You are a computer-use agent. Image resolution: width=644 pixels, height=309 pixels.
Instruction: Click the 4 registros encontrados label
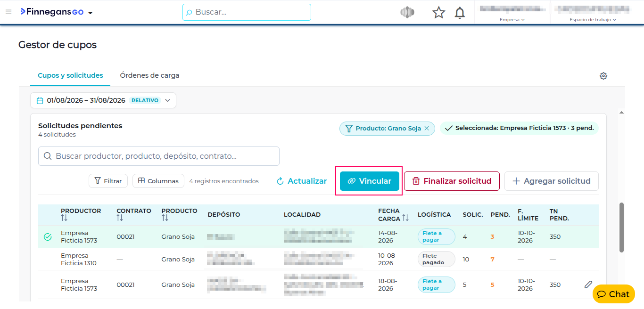coord(224,181)
